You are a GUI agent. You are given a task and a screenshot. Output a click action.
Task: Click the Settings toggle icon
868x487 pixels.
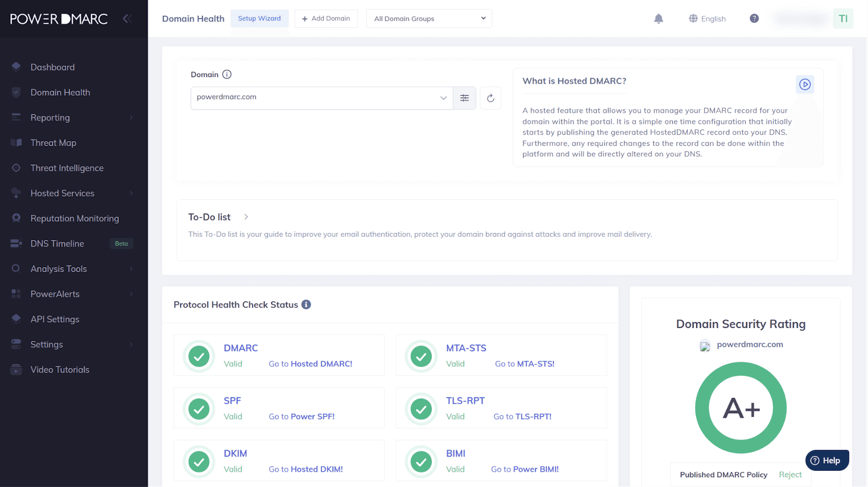pos(16,344)
